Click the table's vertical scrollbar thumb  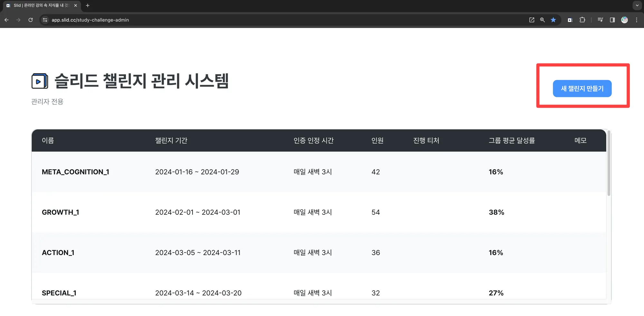coord(609,163)
